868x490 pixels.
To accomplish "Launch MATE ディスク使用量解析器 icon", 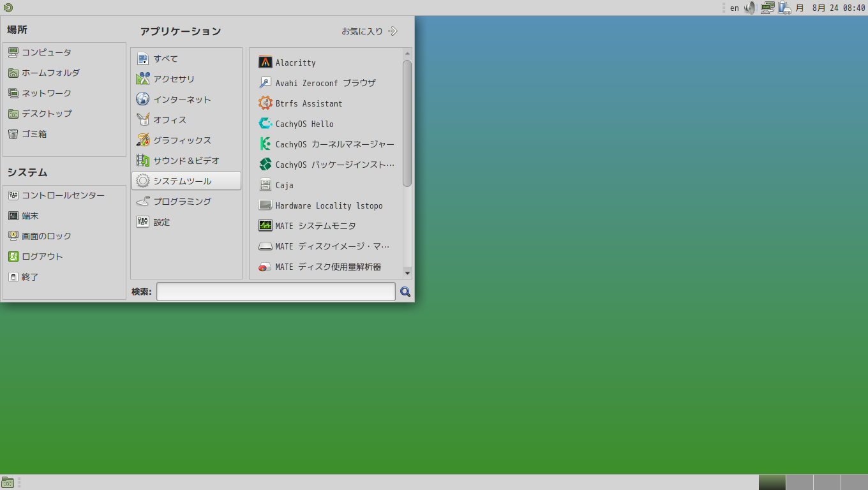I will pos(266,267).
